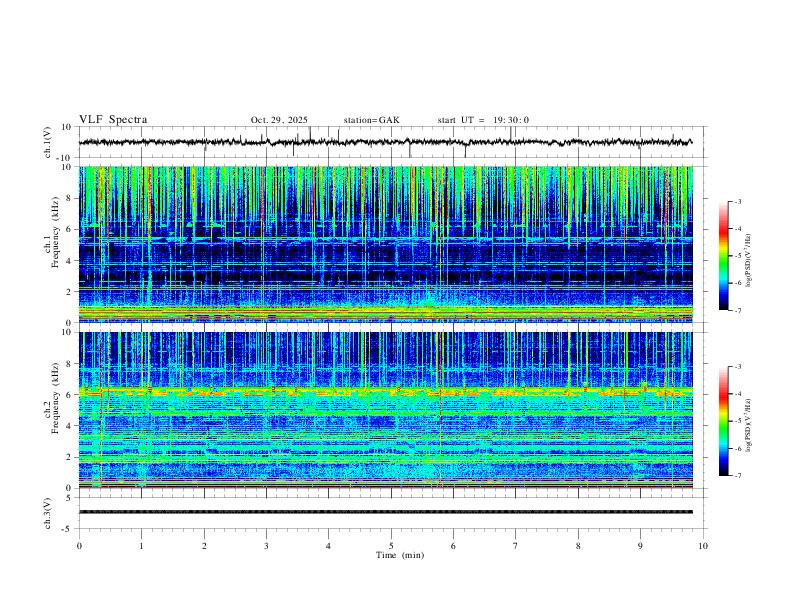Click the bright sub-1 kHz band in ch.1
792x612 pixels.
coord(385,313)
